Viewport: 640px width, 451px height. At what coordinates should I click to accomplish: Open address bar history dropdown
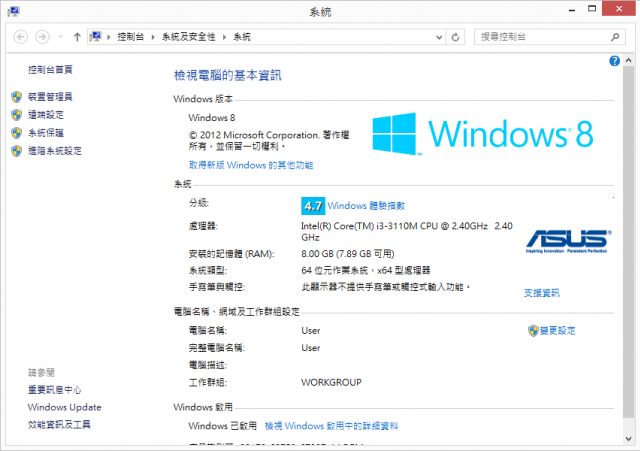[x=439, y=37]
